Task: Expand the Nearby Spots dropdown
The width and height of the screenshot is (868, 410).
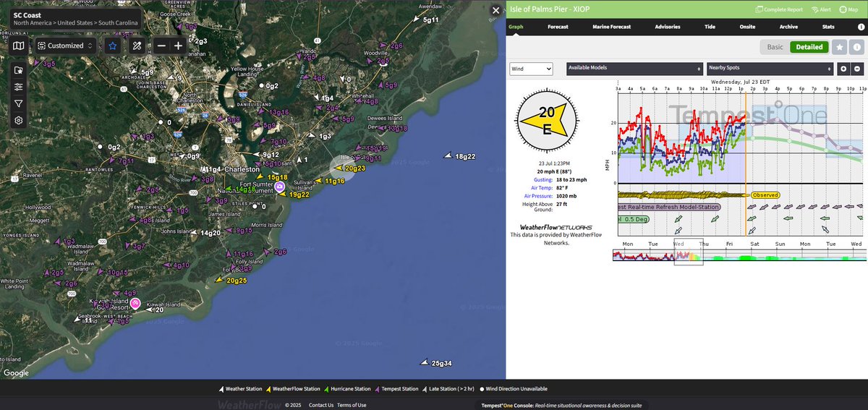Action: 770,69
